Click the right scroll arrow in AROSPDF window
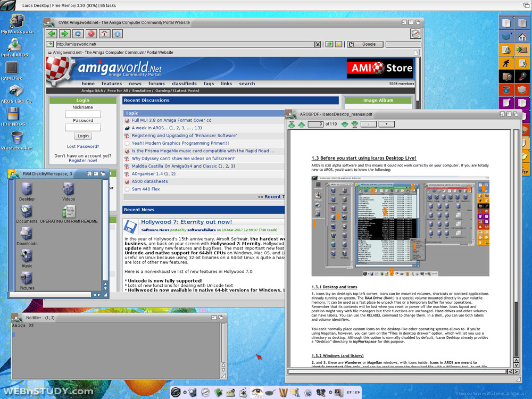 pyautogui.click(x=516, y=371)
